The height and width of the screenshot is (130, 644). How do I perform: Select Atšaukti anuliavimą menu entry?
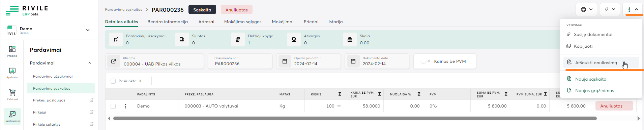pyautogui.click(x=601, y=62)
